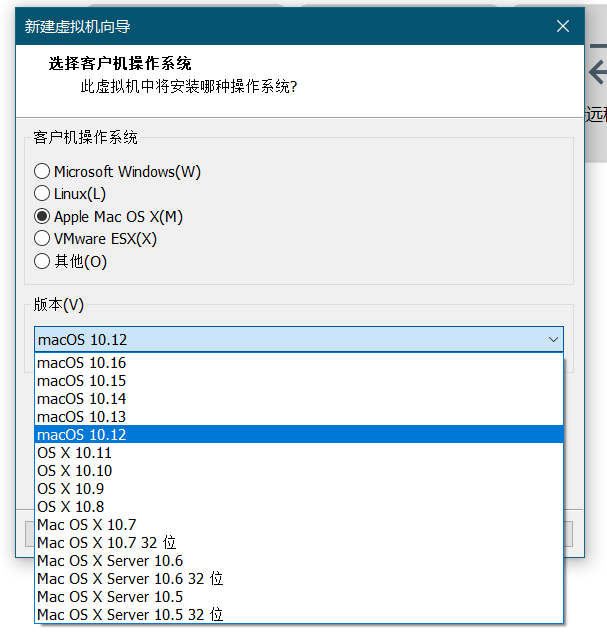The image size is (607, 632).
Task: Select macOS 10.13 in the dropdown list
Action: point(299,417)
